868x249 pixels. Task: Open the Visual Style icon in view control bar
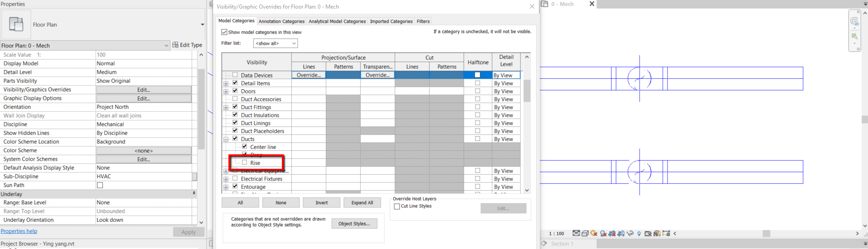click(585, 234)
